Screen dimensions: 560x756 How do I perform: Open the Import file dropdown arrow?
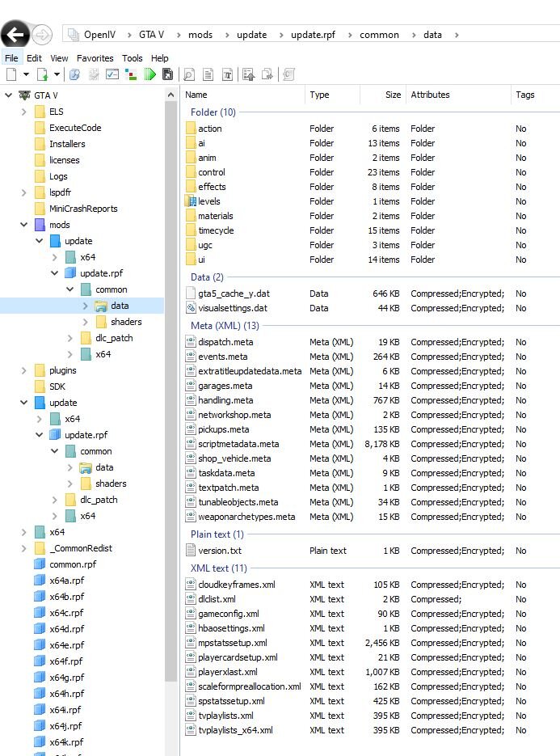tap(57, 74)
